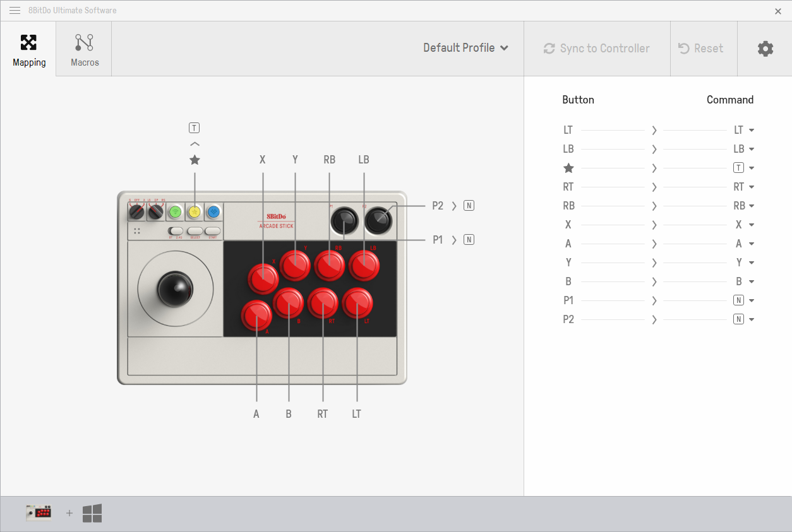Screen dimensions: 792x532
Task: Open settings via the gear icon
Action: (765, 49)
